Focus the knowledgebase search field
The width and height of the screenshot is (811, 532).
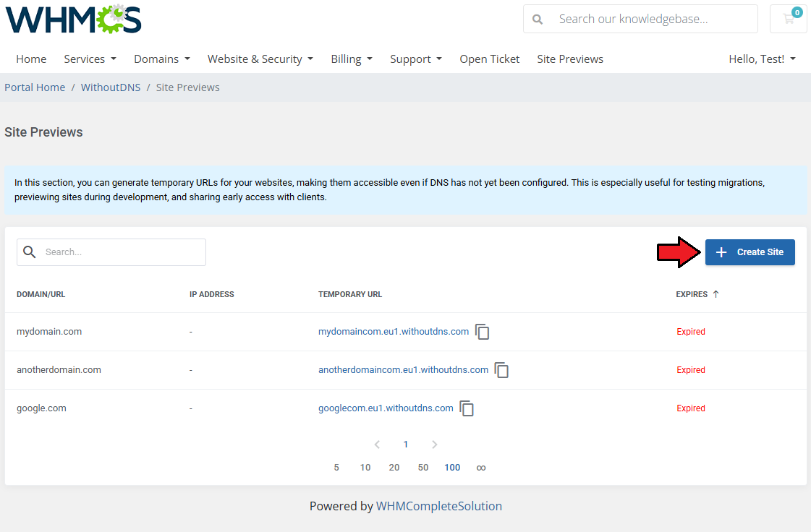tap(640, 19)
